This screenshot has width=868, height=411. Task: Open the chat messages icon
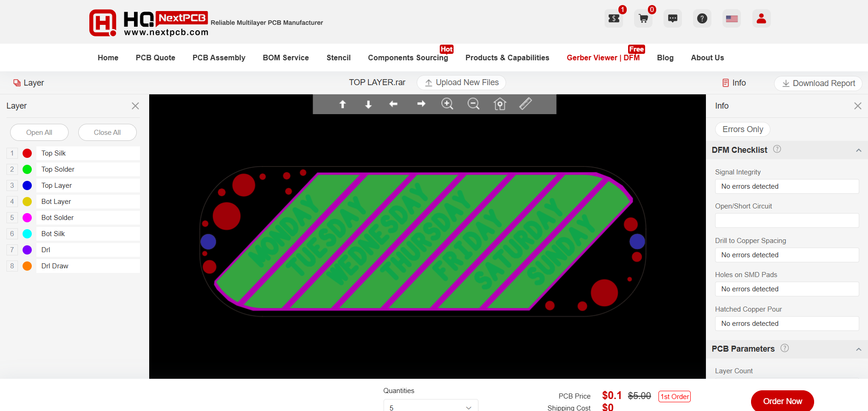(x=673, y=18)
